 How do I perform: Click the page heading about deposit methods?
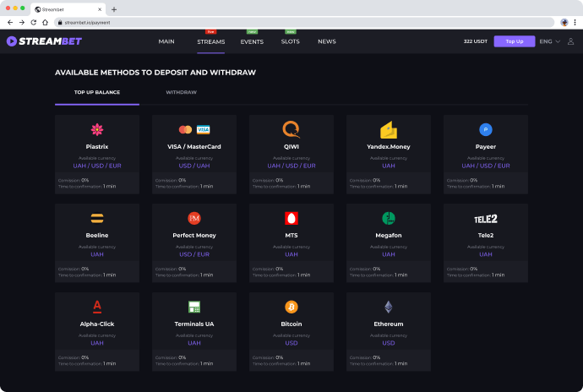point(155,73)
